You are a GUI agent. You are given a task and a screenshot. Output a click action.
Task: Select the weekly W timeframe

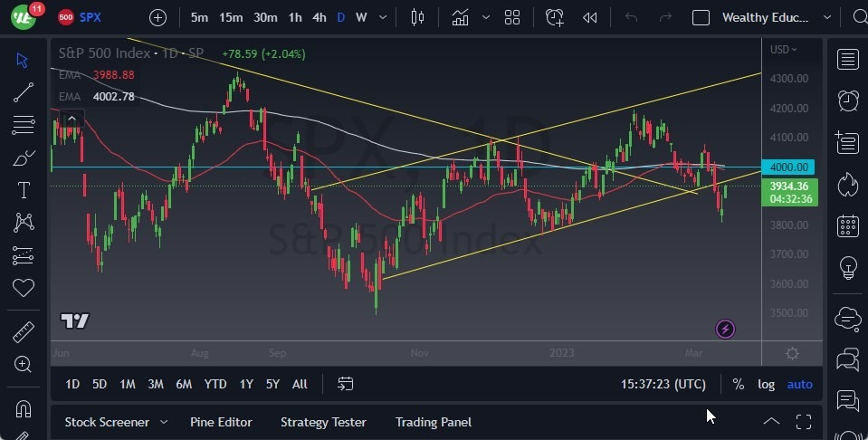click(361, 18)
